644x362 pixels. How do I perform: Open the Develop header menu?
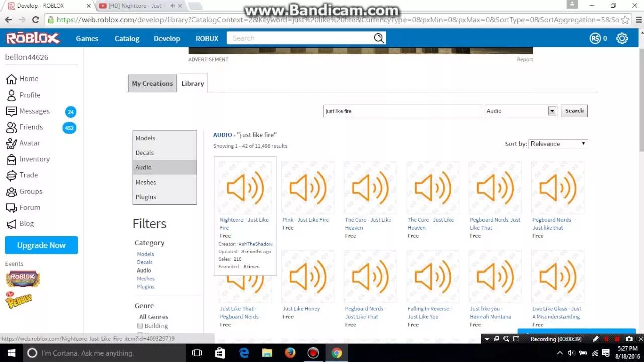click(167, 38)
